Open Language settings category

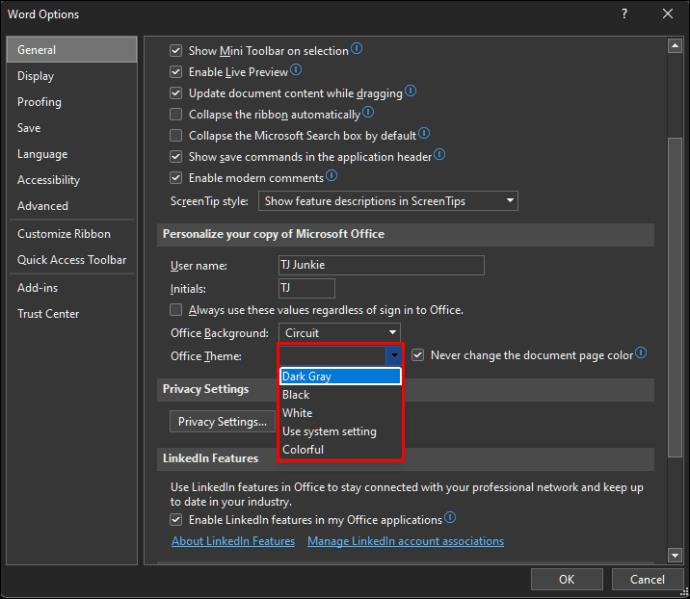(72, 154)
